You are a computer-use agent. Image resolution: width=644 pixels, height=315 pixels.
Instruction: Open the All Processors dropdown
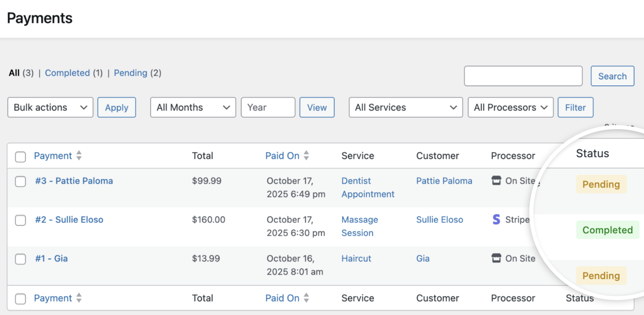tap(510, 107)
